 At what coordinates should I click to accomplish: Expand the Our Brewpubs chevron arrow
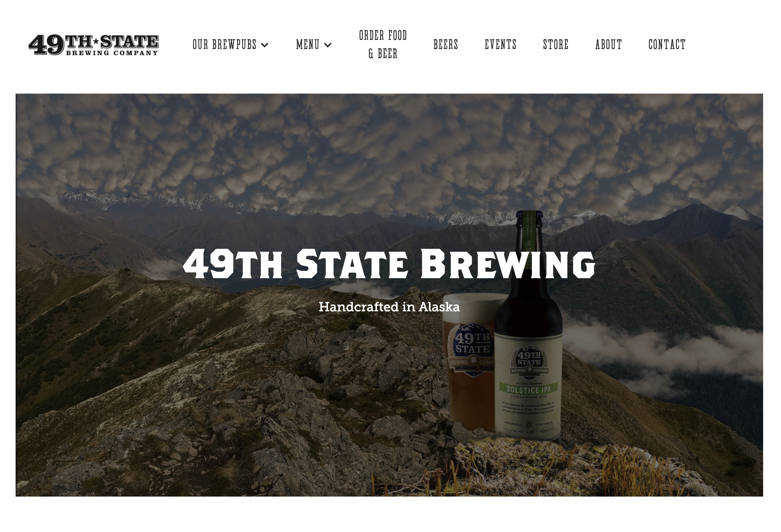(x=265, y=45)
